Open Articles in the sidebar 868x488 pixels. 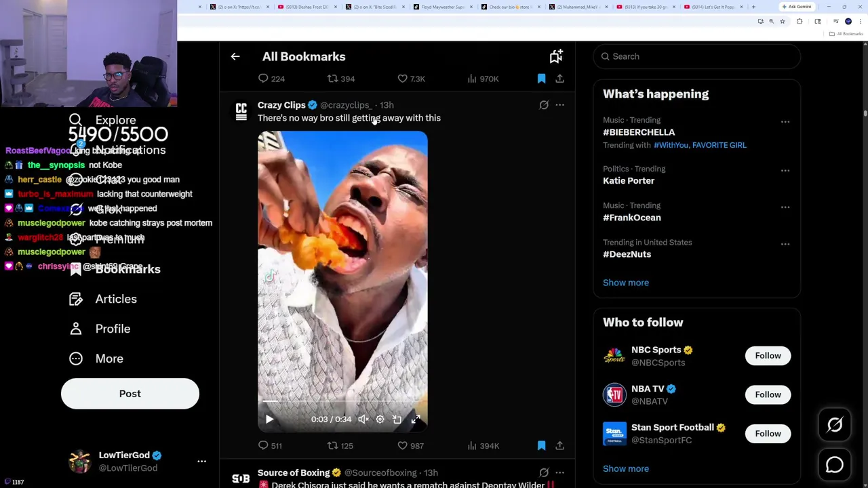(102, 299)
